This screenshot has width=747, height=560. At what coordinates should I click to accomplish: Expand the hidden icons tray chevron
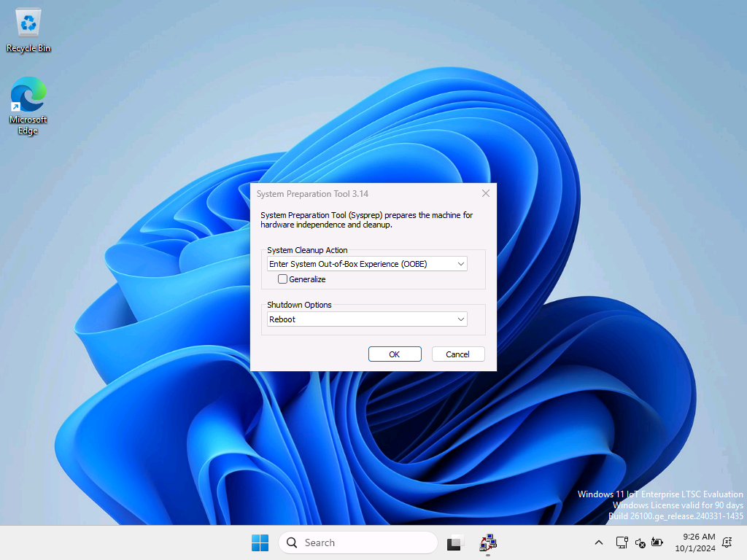(x=598, y=542)
